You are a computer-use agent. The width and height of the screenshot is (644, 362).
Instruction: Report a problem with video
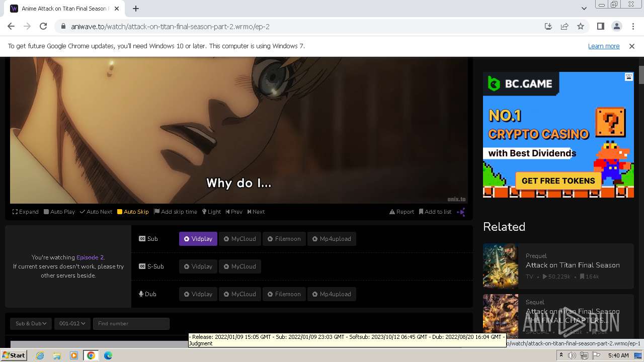(x=401, y=212)
